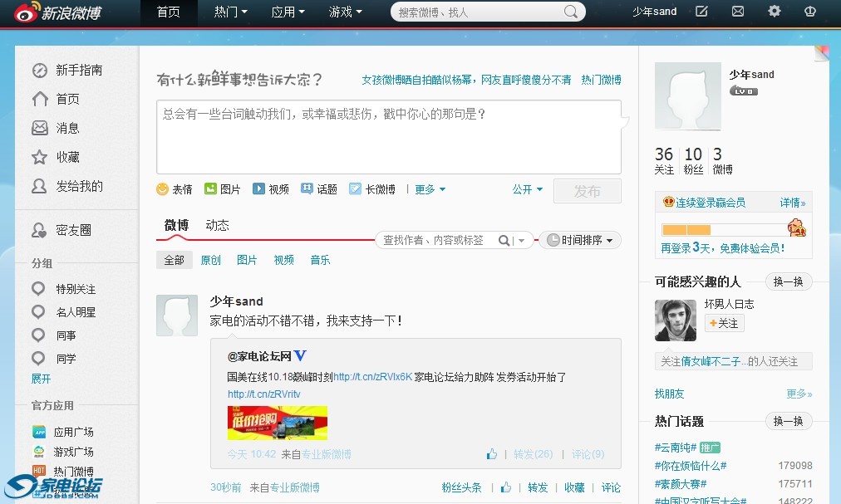Screen dimensions: 841x504
Task: Follow 坏男人日志 with 关注 button
Action: (724, 323)
